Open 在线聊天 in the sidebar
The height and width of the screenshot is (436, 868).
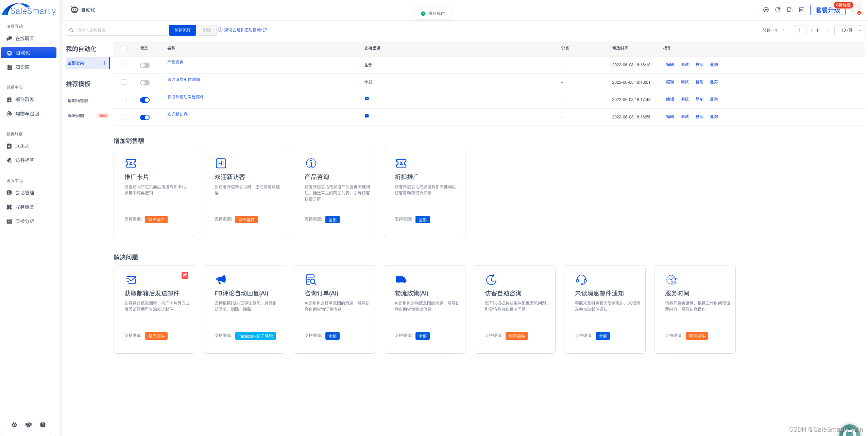point(29,38)
